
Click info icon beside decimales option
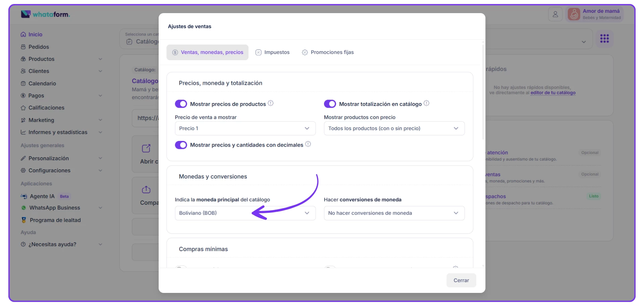[308, 144]
